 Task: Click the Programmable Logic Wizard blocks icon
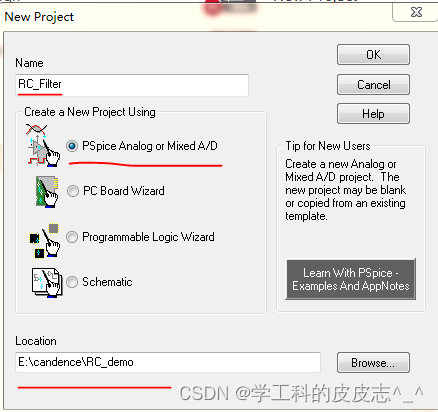pyautogui.click(x=45, y=240)
